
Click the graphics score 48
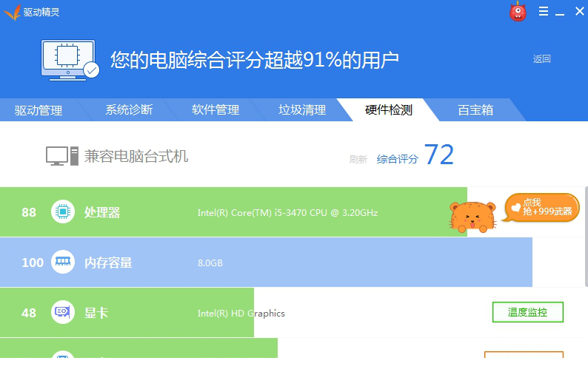[29, 313]
